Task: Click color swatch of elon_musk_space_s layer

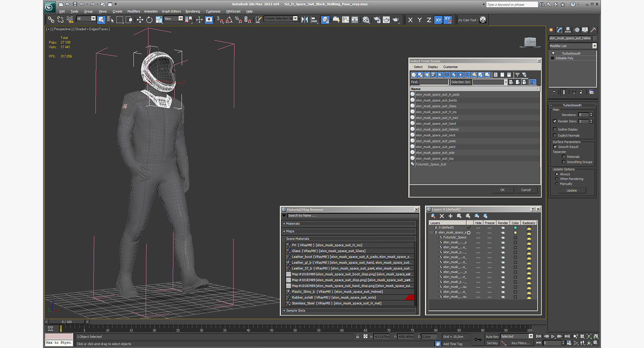Action: [x=515, y=233]
